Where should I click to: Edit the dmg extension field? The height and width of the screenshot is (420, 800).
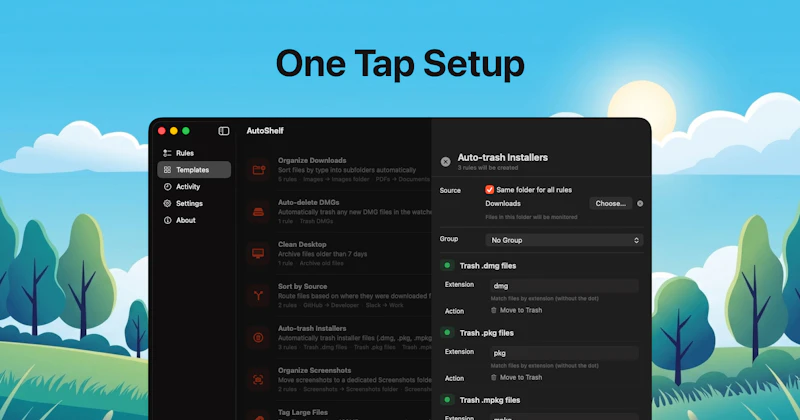click(x=564, y=286)
